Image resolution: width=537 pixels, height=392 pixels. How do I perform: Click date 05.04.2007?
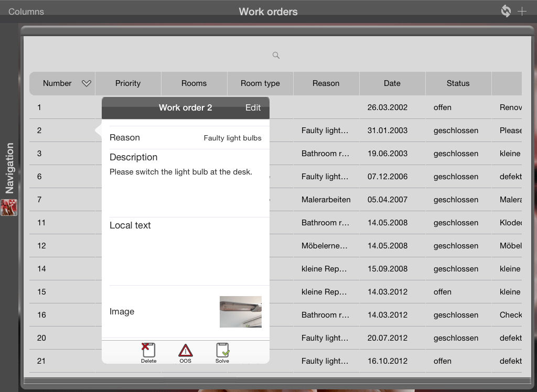point(388,200)
